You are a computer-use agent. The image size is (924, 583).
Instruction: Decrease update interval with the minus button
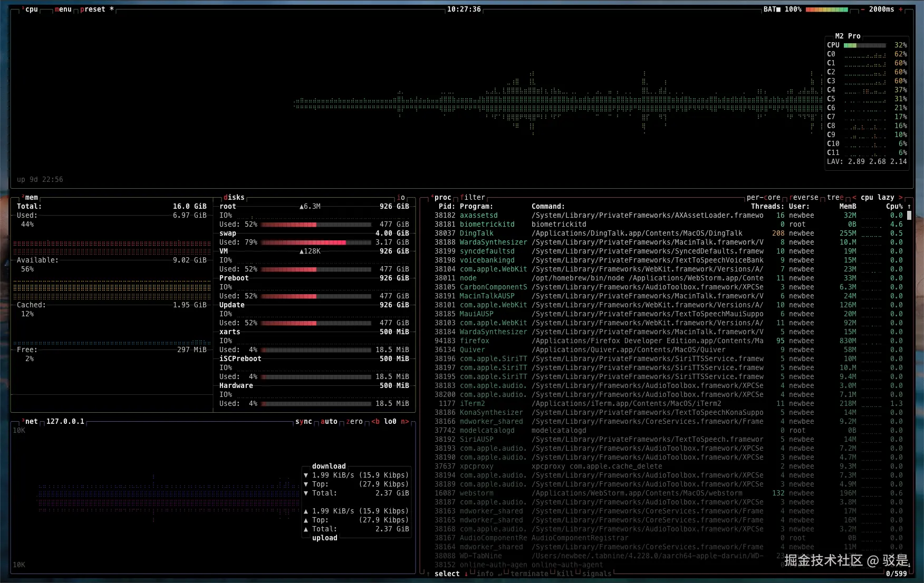tap(863, 9)
